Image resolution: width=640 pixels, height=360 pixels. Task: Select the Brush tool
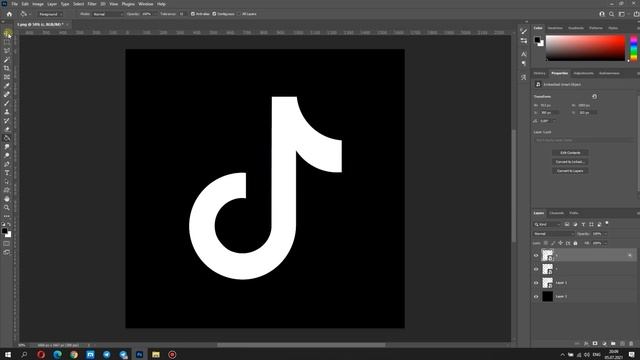[x=7, y=103]
